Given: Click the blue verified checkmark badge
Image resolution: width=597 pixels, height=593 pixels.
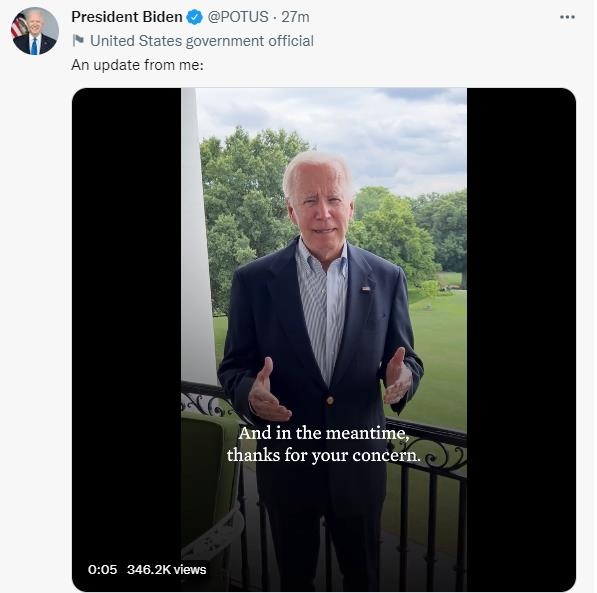Looking at the screenshot, I should [195, 17].
